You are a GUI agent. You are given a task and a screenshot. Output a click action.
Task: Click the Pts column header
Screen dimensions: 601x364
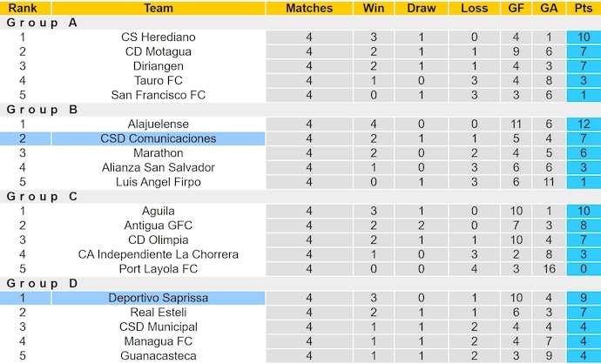583,8
